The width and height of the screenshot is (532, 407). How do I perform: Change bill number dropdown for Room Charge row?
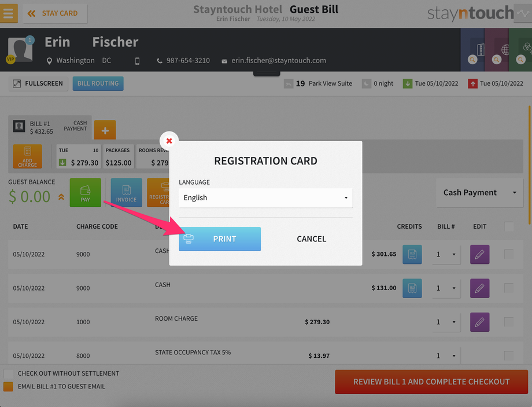[x=446, y=322]
